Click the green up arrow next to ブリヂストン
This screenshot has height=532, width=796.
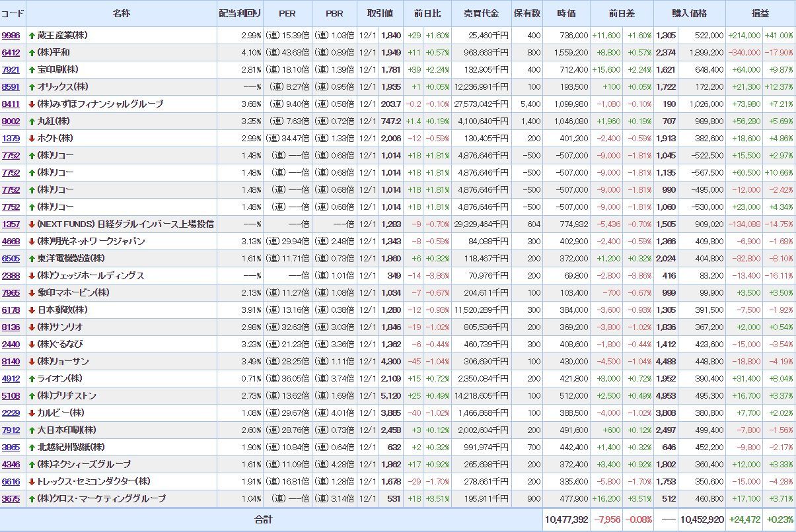pyautogui.click(x=32, y=396)
